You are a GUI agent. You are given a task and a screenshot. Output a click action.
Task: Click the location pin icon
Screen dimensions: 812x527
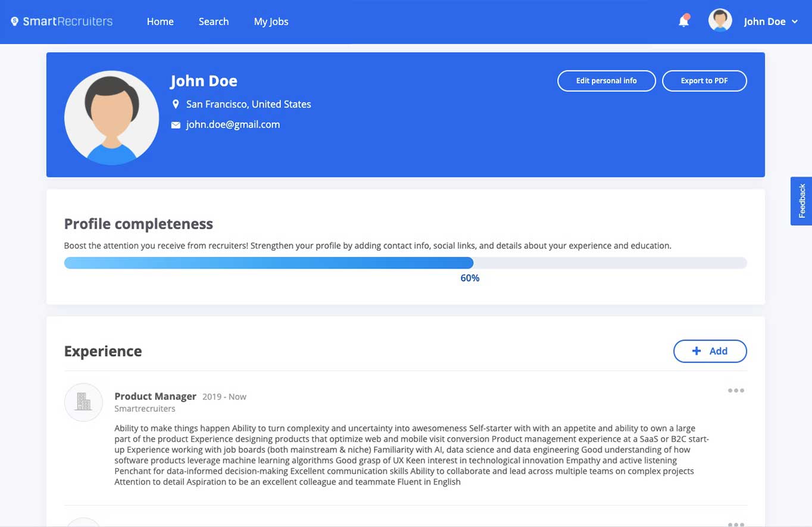click(x=176, y=104)
